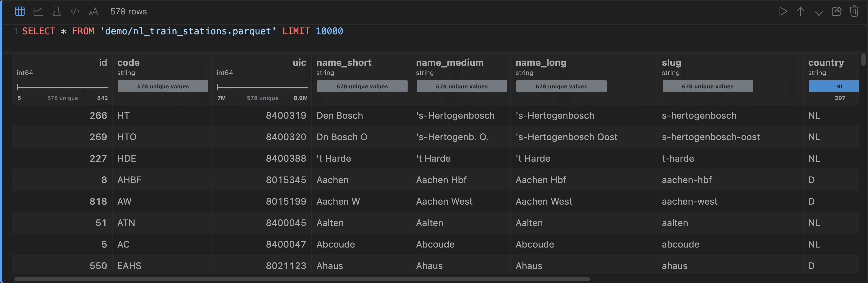Run the query with the play icon

tap(783, 12)
